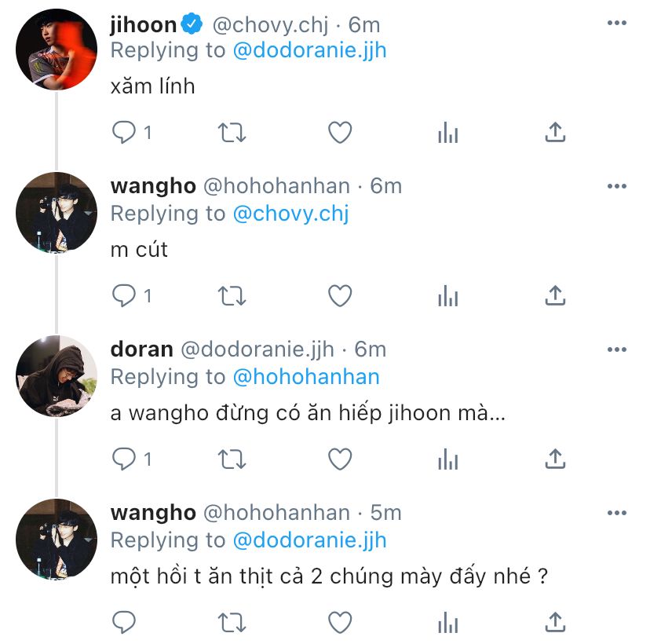Screen dimensions: 650x644
Task: Open doran's hooded profile picture
Action: 57,376
